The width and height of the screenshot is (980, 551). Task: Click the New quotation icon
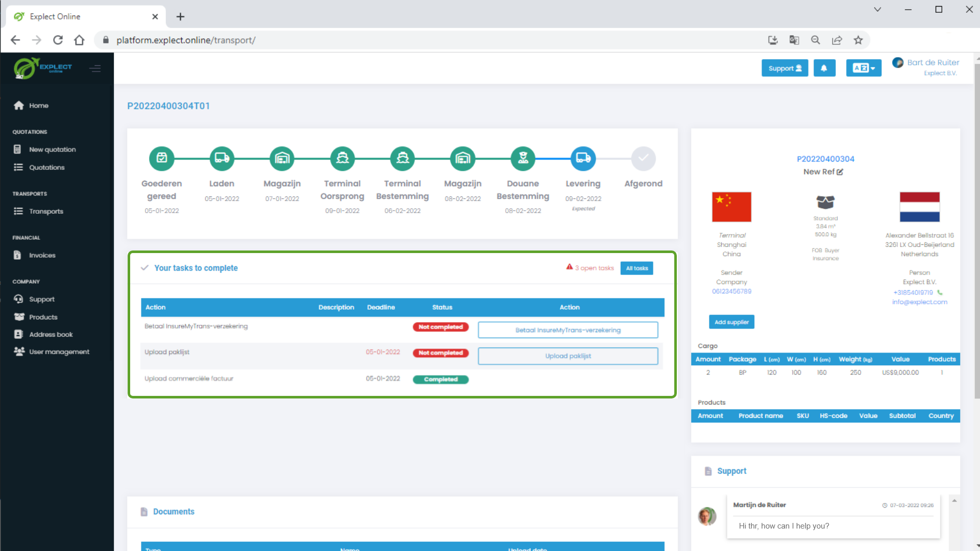(18, 149)
